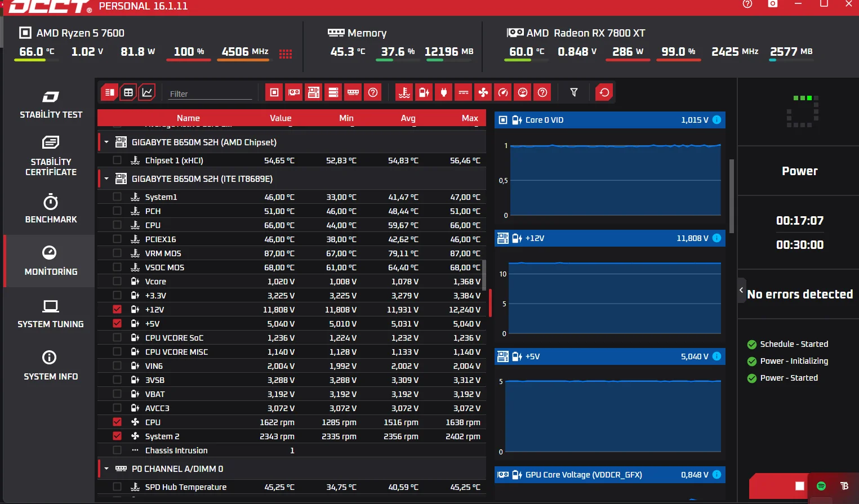Sort table by the Name column header
This screenshot has height=504, width=859.
188,118
